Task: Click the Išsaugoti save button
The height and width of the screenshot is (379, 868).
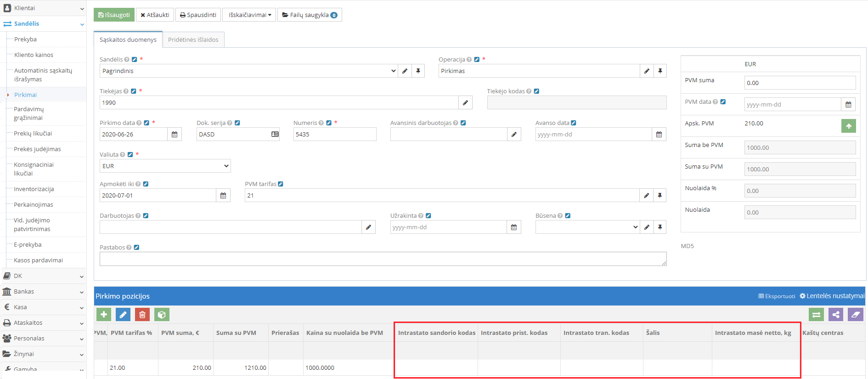Action: click(114, 15)
